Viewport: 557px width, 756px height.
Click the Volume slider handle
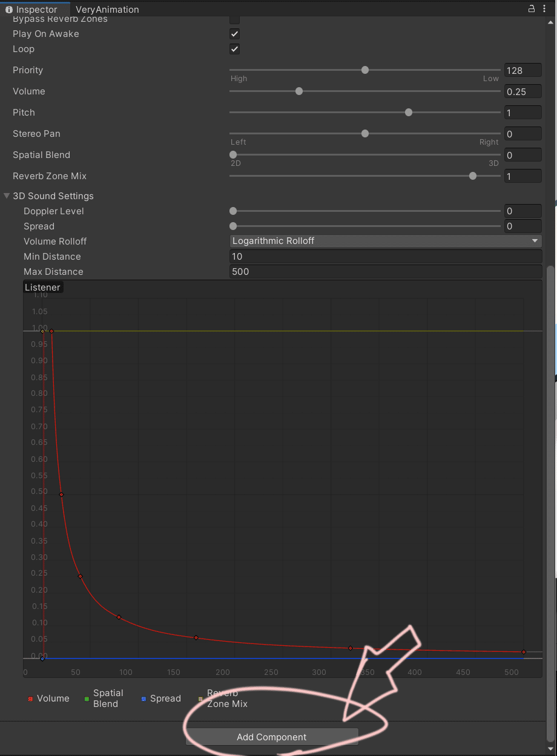(299, 91)
